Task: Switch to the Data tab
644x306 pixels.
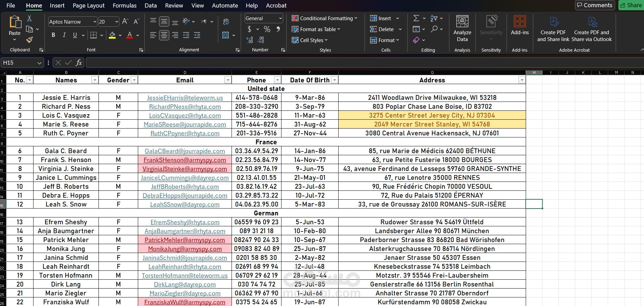Action: [x=150, y=5]
